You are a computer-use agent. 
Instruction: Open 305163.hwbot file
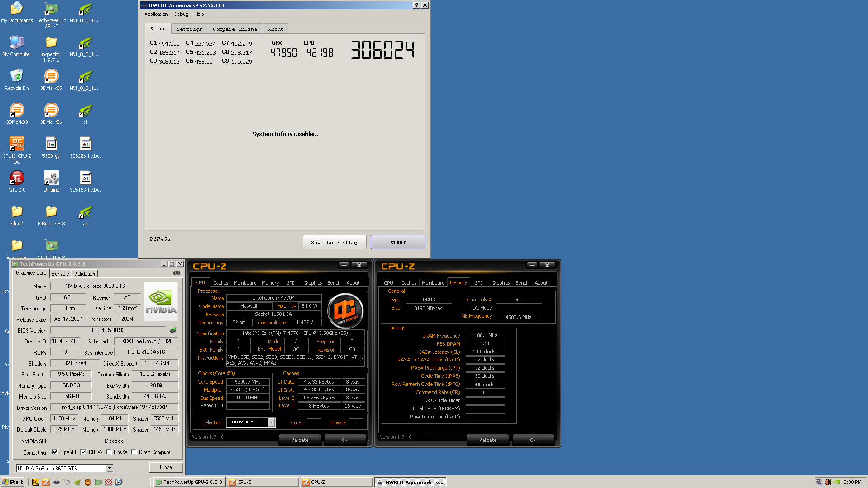[85, 182]
